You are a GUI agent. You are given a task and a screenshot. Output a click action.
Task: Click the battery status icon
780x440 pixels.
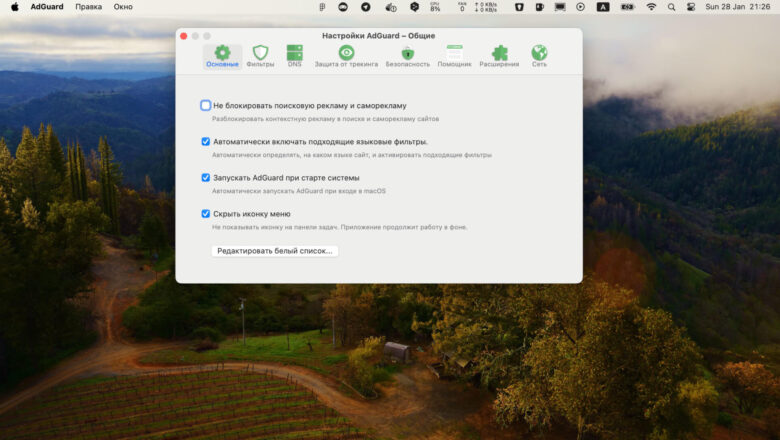pos(628,7)
